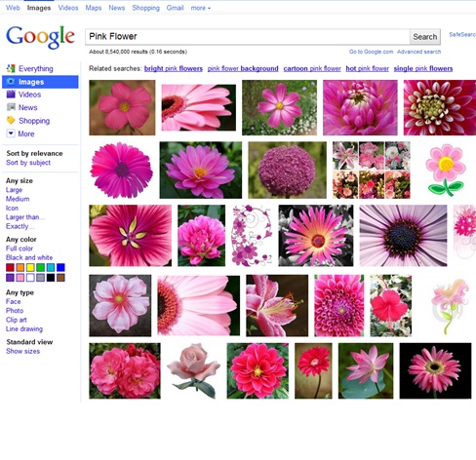Click the Pink Flower search box
This screenshot has height=460, width=476.
coord(247,36)
